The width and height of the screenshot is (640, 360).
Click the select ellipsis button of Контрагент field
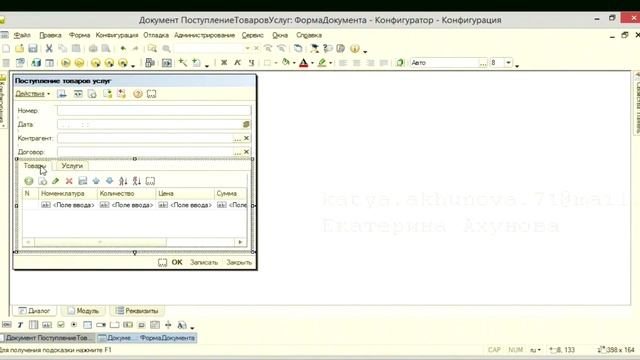point(237,138)
